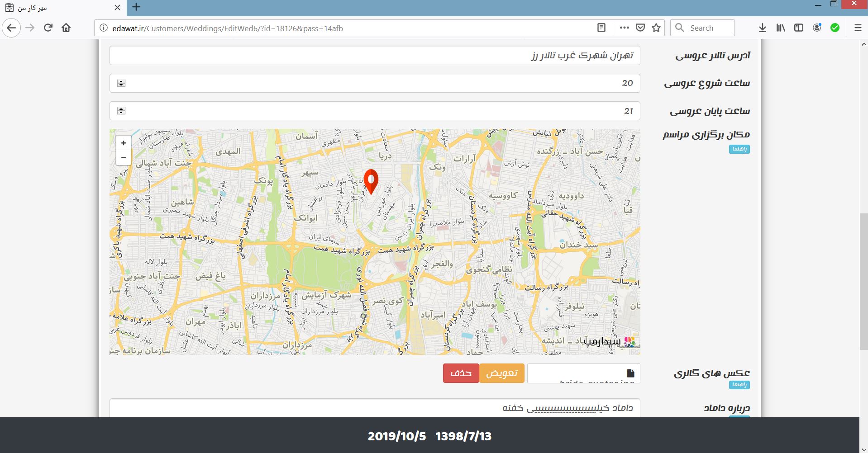Click the wedding start hour field

pos(375,83)
